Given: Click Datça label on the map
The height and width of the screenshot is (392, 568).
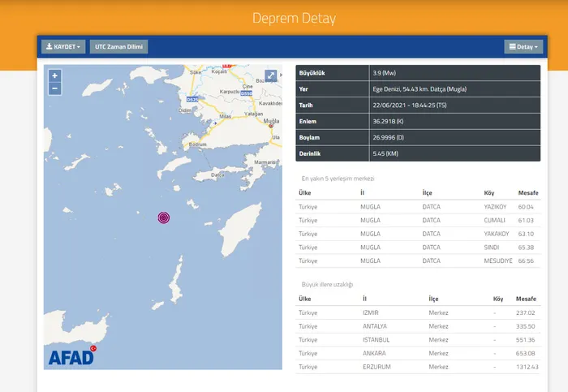Looking at the screenshot, I should 217,175.
